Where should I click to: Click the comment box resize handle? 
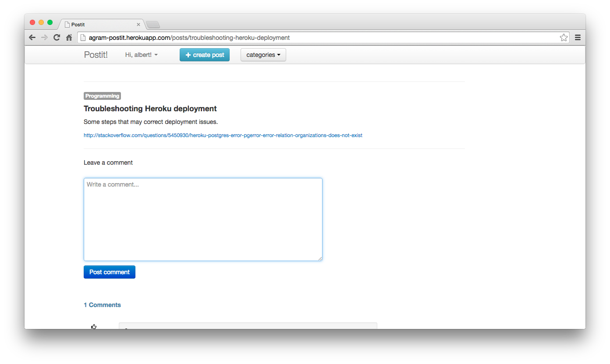pyautogui.click(x=320, y=258)
